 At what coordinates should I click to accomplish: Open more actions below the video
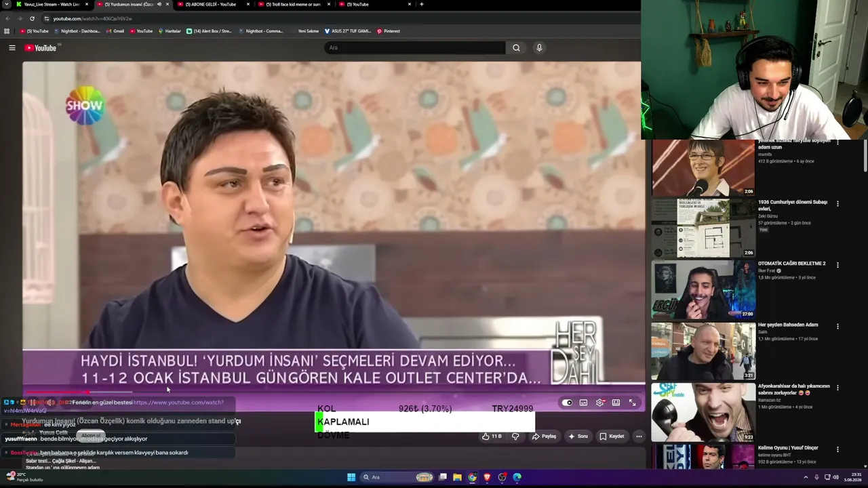639,436
